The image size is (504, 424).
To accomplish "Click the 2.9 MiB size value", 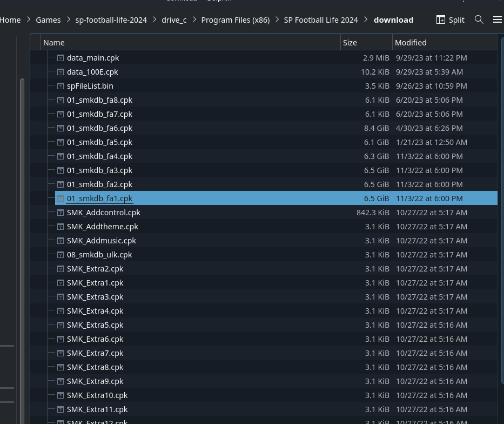I will (x=376, y=58).
